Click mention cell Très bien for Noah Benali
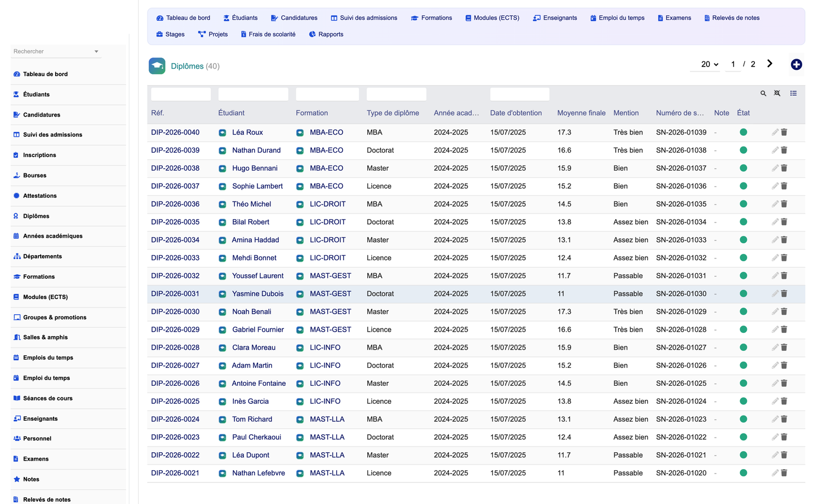 pos(628,312)
